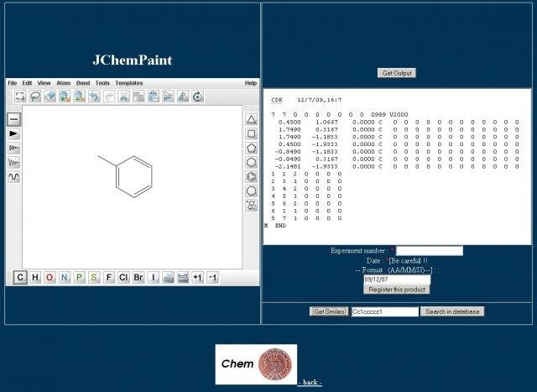
Task: Click the Get Output button
Action: (397, 73)
